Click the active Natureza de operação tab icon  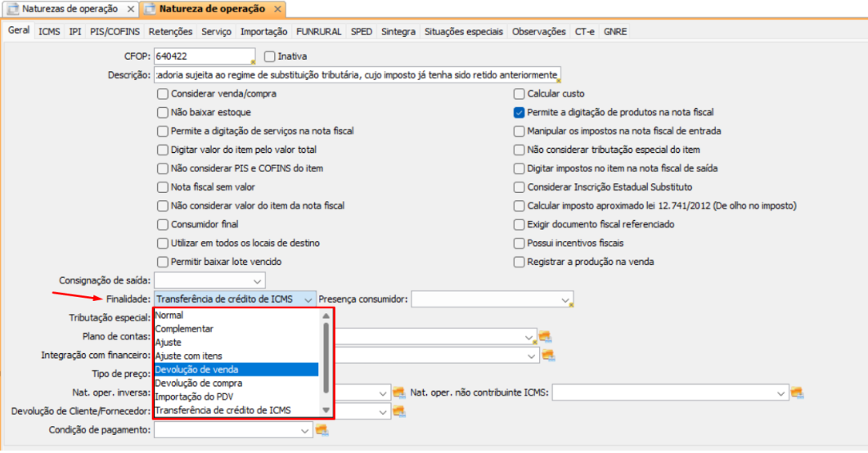pyautogui.click(x=150, y=10)
